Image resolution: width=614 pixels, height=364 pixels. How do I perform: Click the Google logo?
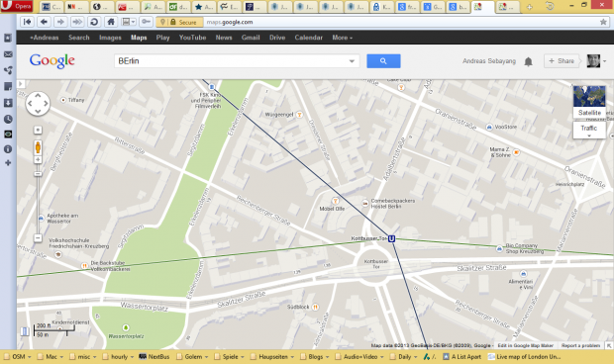coord(51,61)
